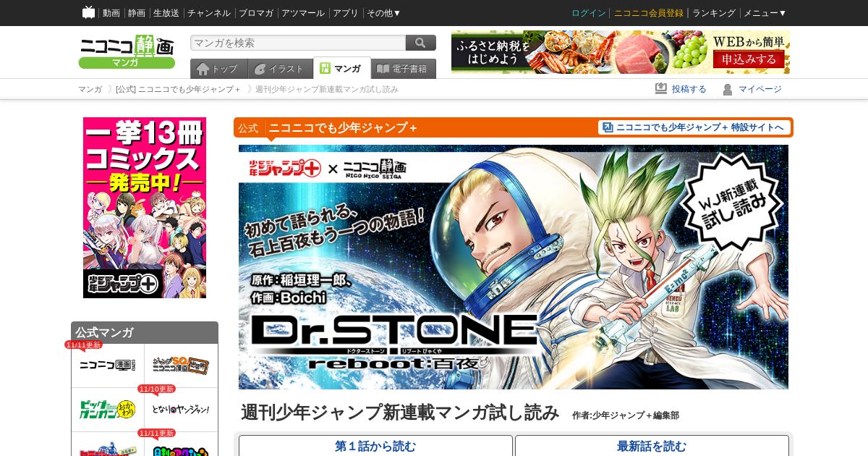
Task: Open チャンネル in the top bar
Action: [209, 13]
